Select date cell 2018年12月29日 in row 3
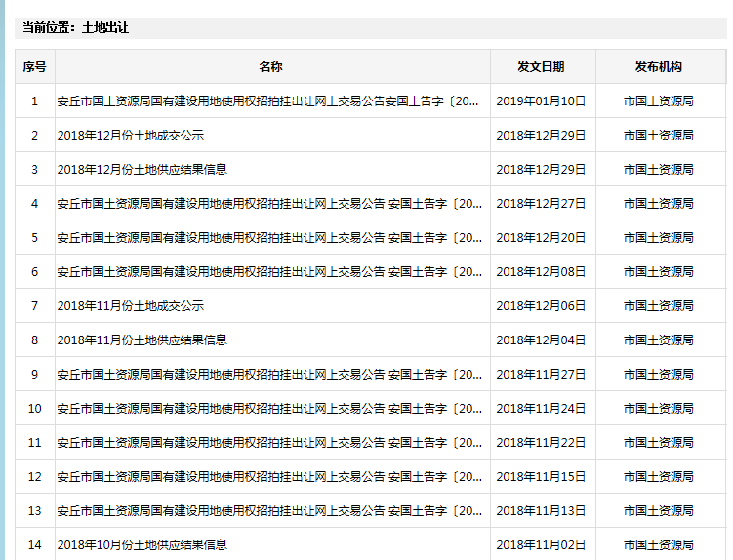This screenshot has width=733, height=560. [x=541, y=169]
